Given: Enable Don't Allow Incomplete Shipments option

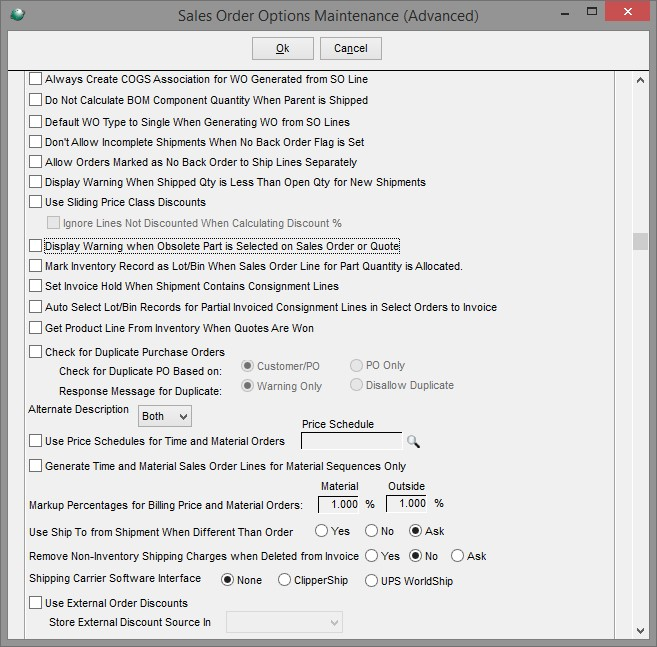Looking at the screenshot, I should click(36, 142).
